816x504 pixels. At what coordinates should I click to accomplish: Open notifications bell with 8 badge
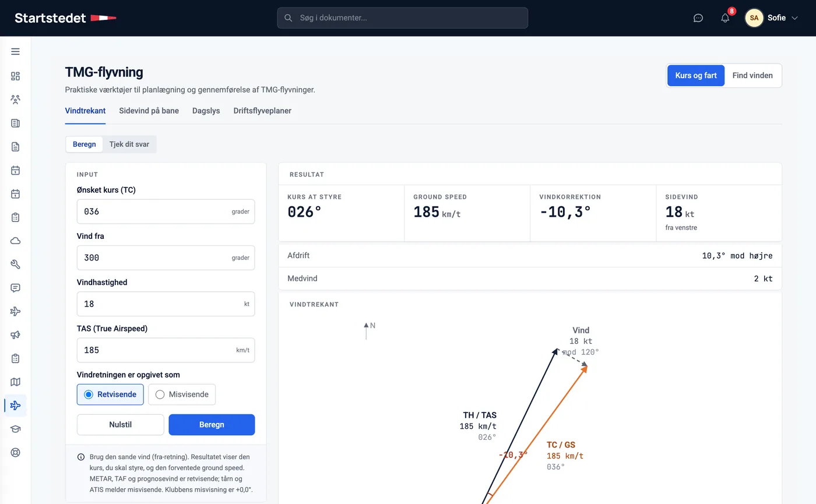coord(725,18)
